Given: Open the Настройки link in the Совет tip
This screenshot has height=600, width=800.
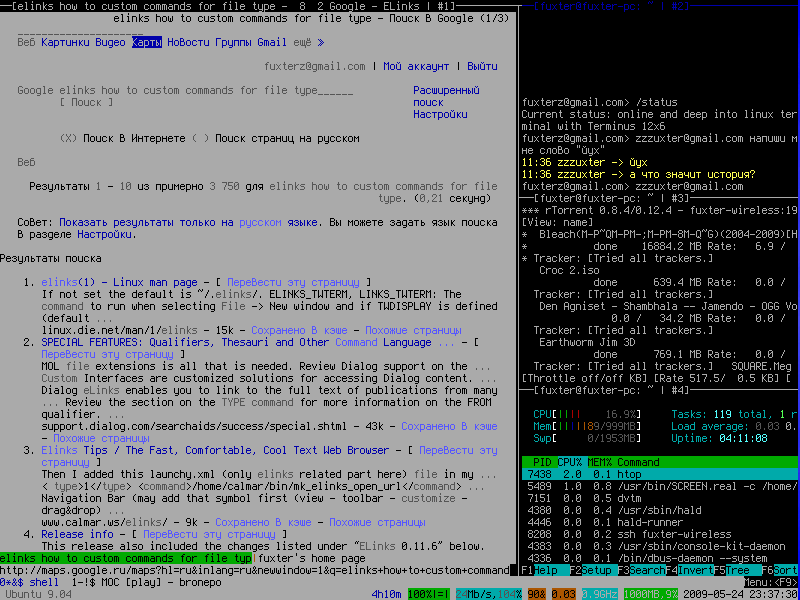Looking at the screenshot, I should pyautogui.click(x=107, y=235).
